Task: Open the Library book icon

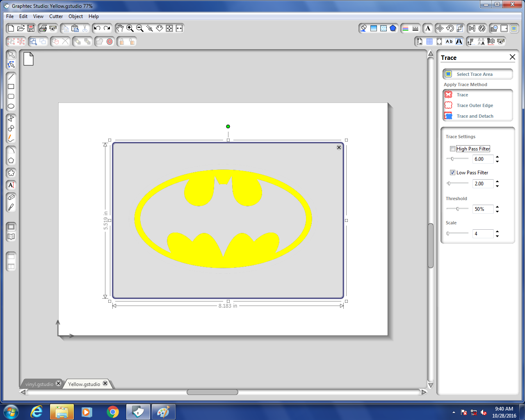Action: tap(11, 237)
